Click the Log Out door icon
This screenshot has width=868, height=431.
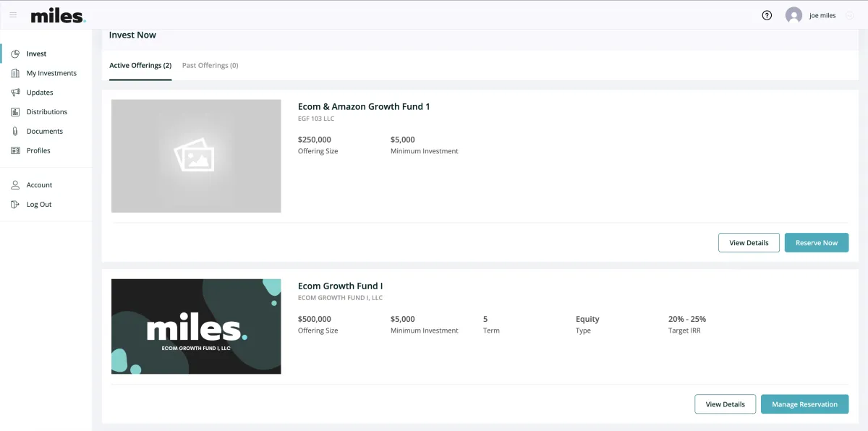coord(15,205)
